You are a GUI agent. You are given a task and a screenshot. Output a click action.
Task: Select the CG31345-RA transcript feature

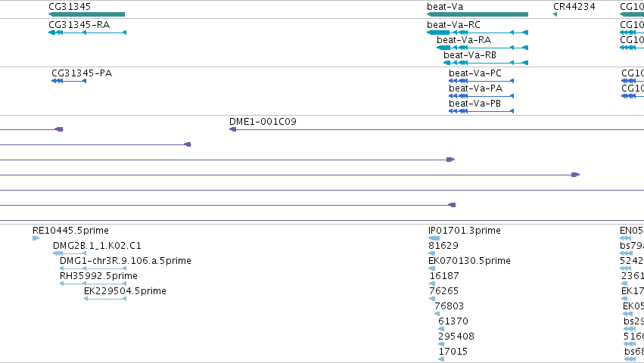tap(87, 33)
